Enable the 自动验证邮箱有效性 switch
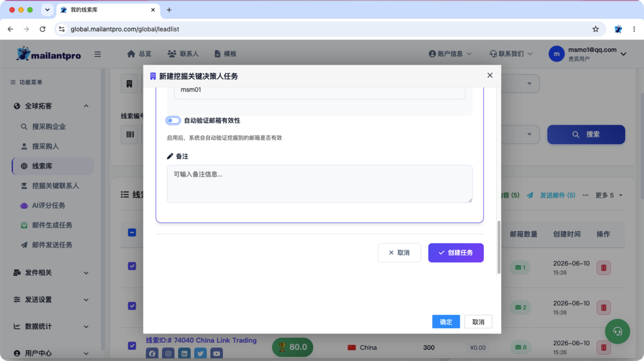The width and height of the screenshot is (644, 361). (173, 121)
